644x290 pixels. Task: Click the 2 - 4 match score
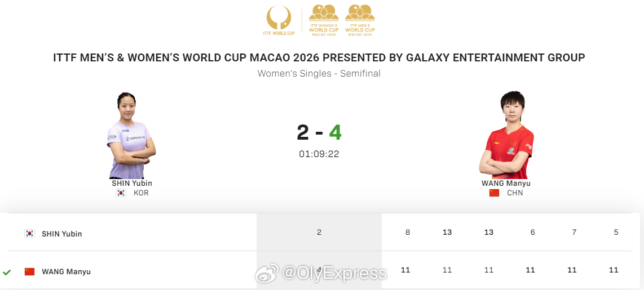tap(319, 132)
